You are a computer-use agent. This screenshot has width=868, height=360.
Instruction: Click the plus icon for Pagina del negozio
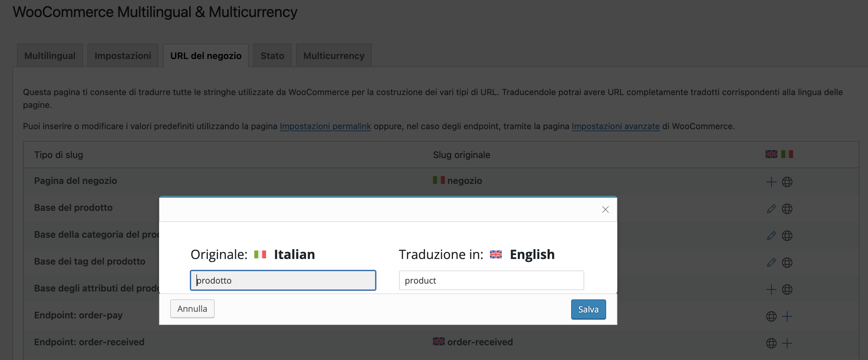coord(771,182)
